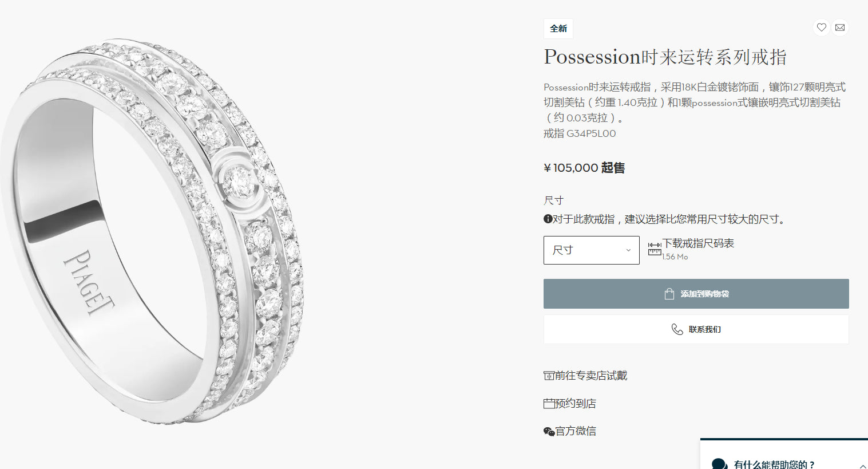868x469 pixels.
Task: Click the store icon beside 前往专卖店试戴
Action: coord(549,376)
